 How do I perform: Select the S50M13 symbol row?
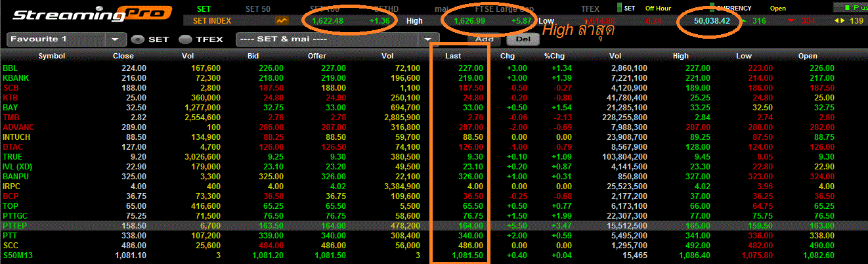point(434,255)
